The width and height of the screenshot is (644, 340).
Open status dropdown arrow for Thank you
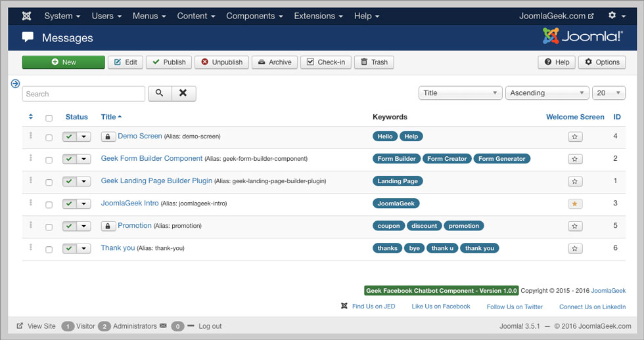(84, 249)
